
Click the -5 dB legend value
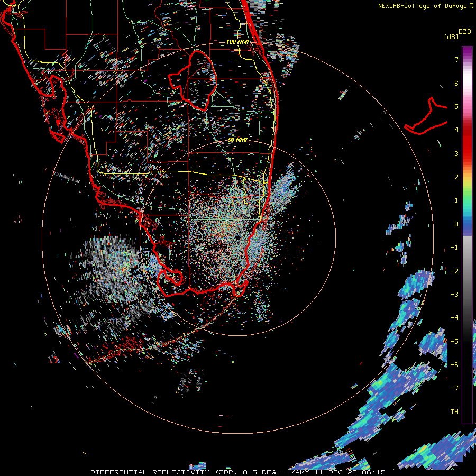pos(454,341)
